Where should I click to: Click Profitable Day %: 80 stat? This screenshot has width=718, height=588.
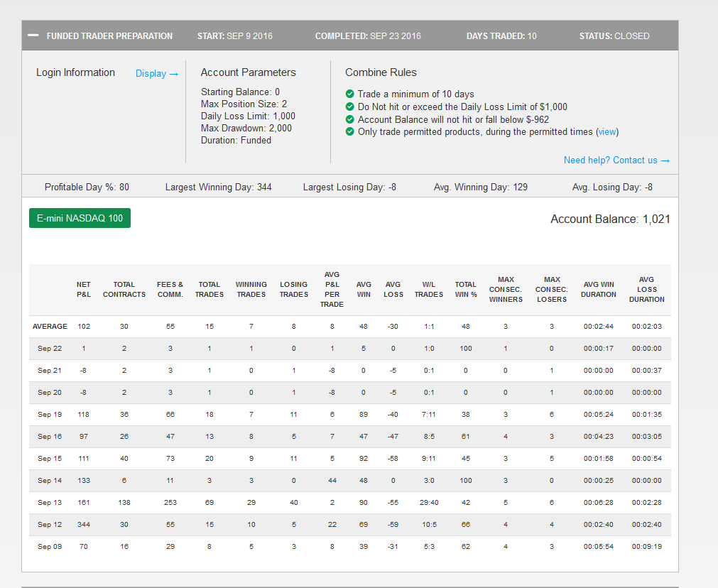[x=87, y=187]
